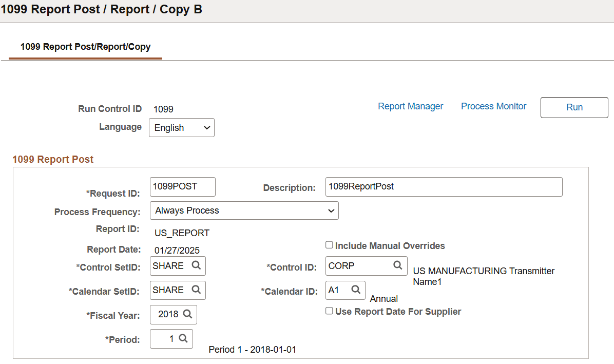614x364 pixels.
Task: Check Use Report Date For Supplier
Action: [x=329, y=311]
